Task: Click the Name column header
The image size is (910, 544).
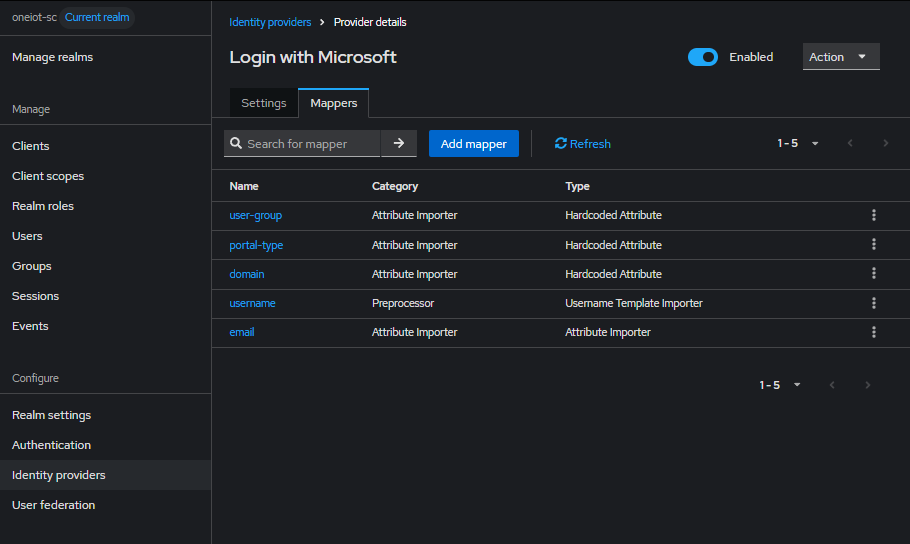Action: (x=244, y=186)
